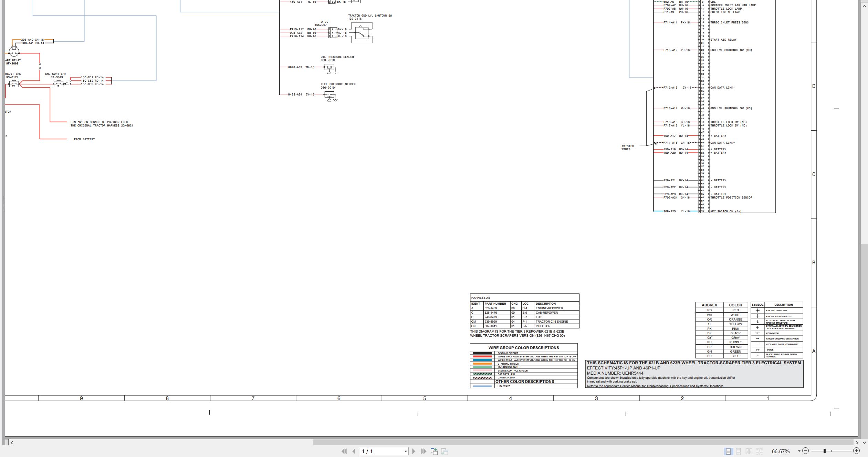Go to the first page
868x457 pixels.
(x=344, y=451)
